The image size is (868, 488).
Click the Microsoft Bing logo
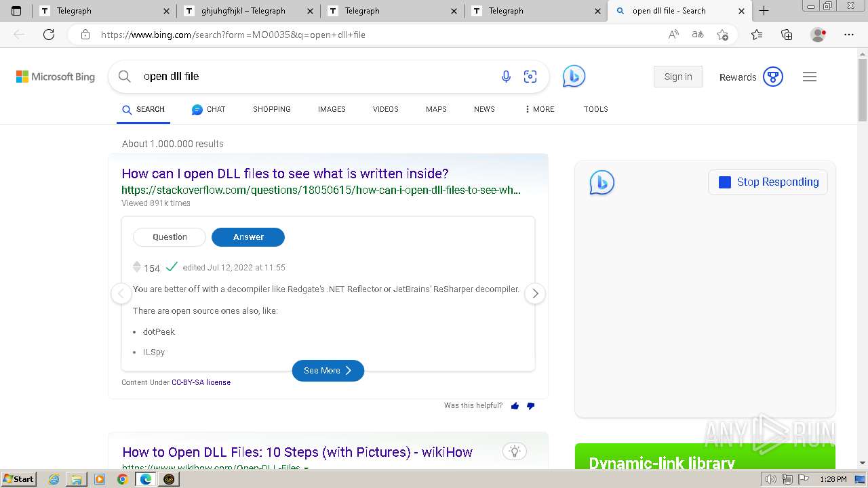(56, 77)
